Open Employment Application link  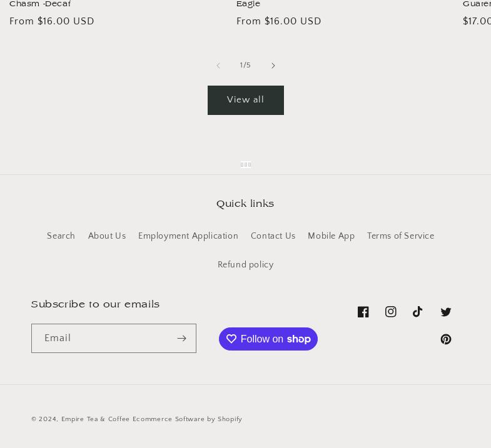188,236
